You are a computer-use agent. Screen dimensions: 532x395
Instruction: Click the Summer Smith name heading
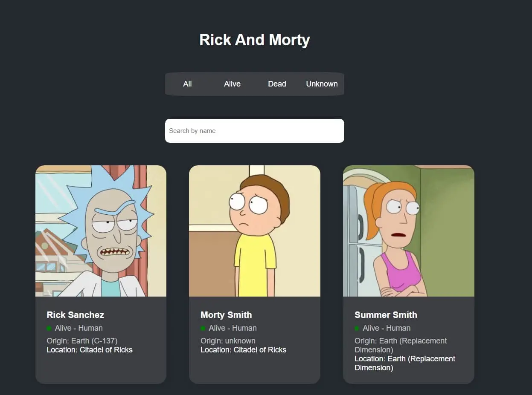(386, 315)
